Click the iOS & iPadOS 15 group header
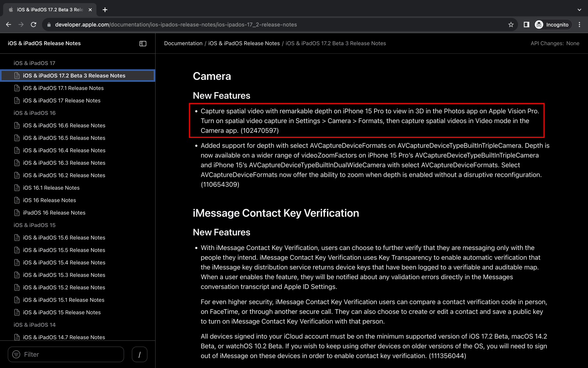588x368 pixels. (x=35, y=225)
